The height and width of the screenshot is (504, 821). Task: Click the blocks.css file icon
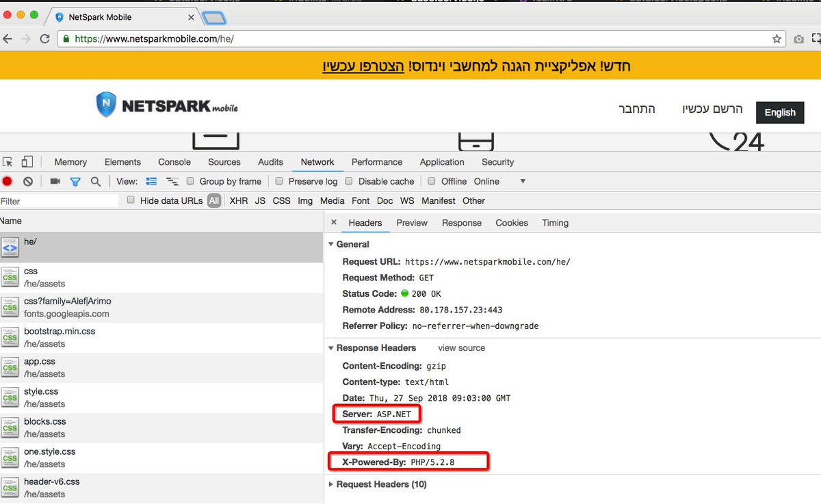click(10, 428)
